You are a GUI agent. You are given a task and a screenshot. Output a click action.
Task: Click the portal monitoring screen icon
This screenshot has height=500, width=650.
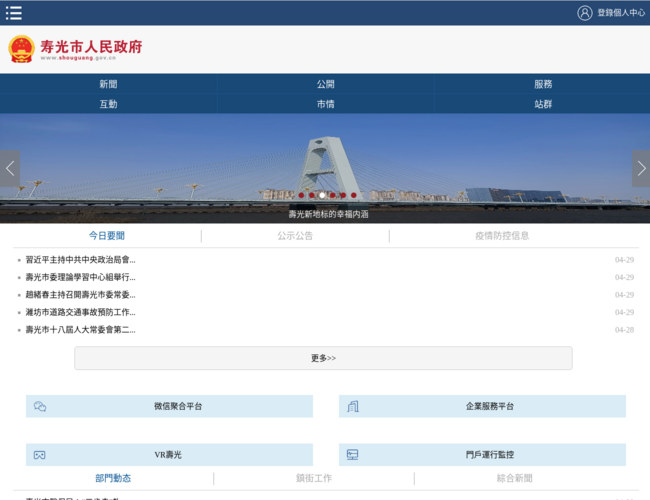(x=352, y=455)
